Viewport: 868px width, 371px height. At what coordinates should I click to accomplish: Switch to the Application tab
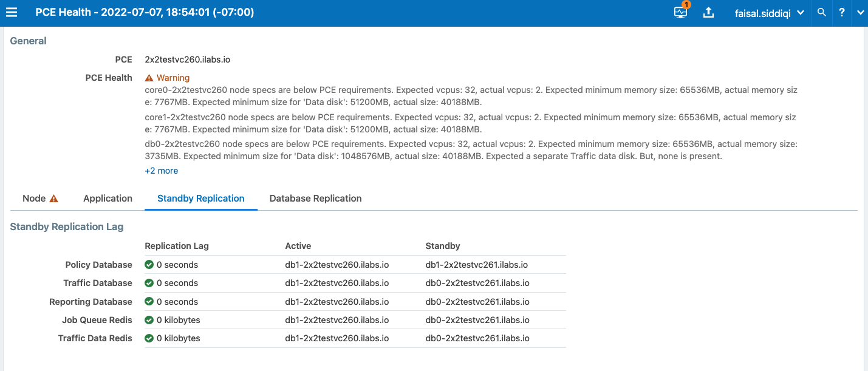(x=108, y=198)
